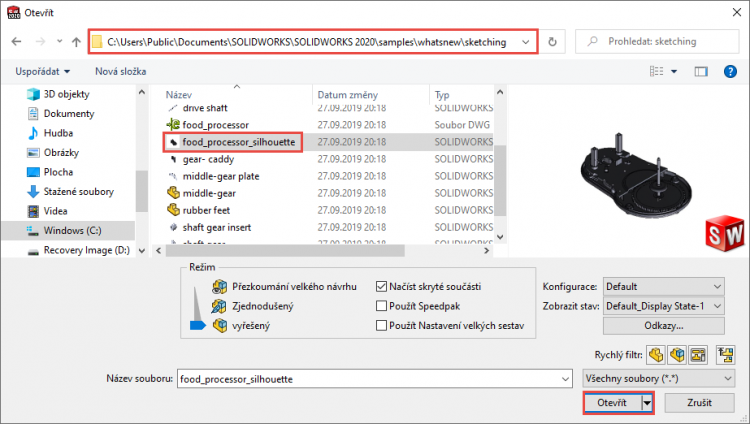Go back with the left arrow

tap(16, 42)
